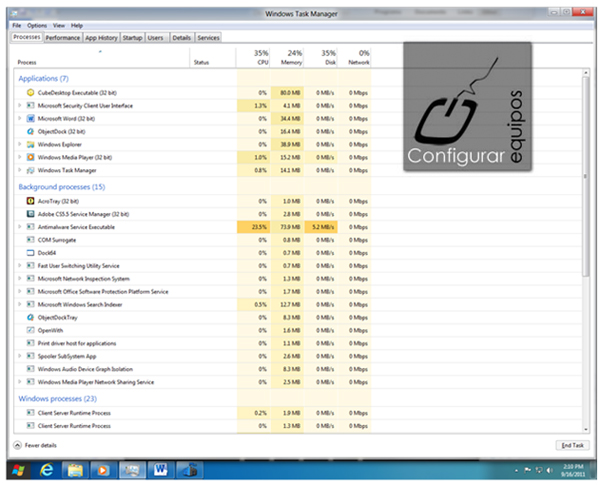Image resolution: width=600 pixels, height=485 pixels.
Task: Launch Internet Explorer from the taskbar
Action: [47, 470]
